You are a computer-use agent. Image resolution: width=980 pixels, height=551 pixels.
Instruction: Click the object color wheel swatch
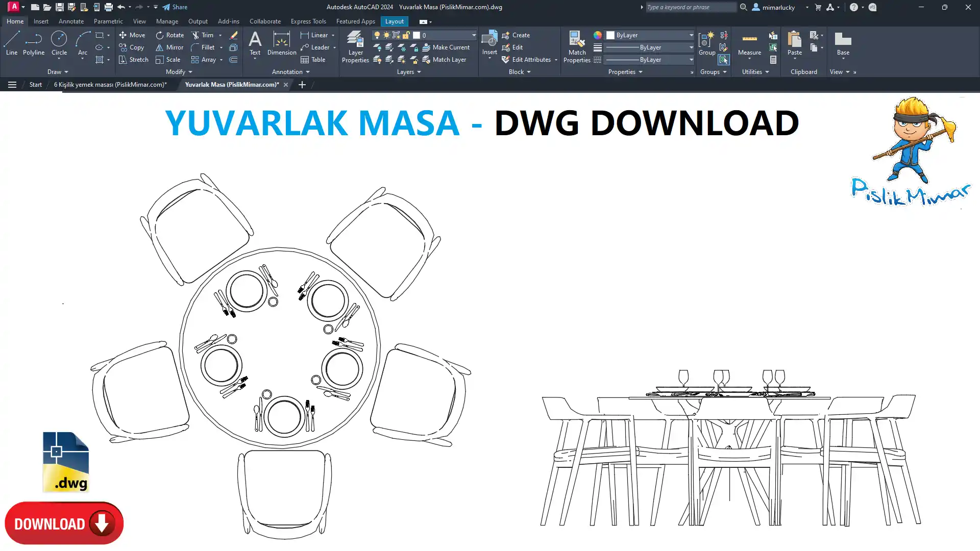pos(597,35)
